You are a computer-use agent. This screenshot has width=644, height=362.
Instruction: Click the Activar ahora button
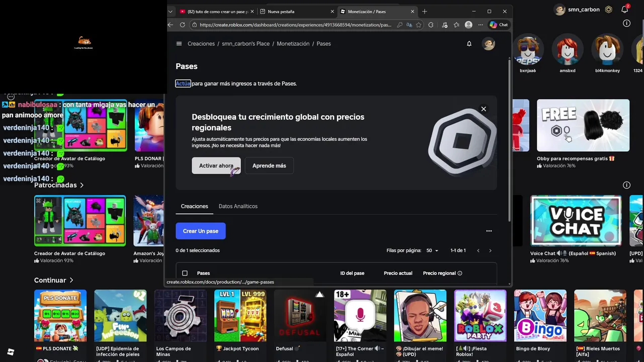216,165
